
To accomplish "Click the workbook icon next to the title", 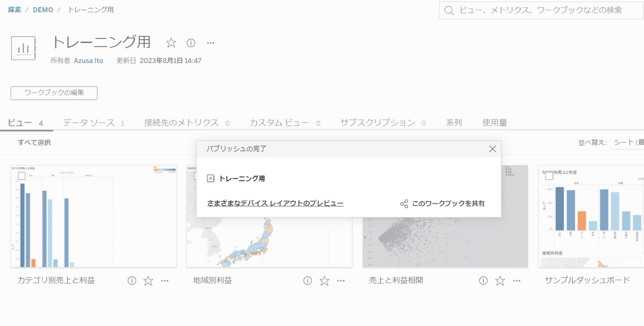I will tap(23, 49).
